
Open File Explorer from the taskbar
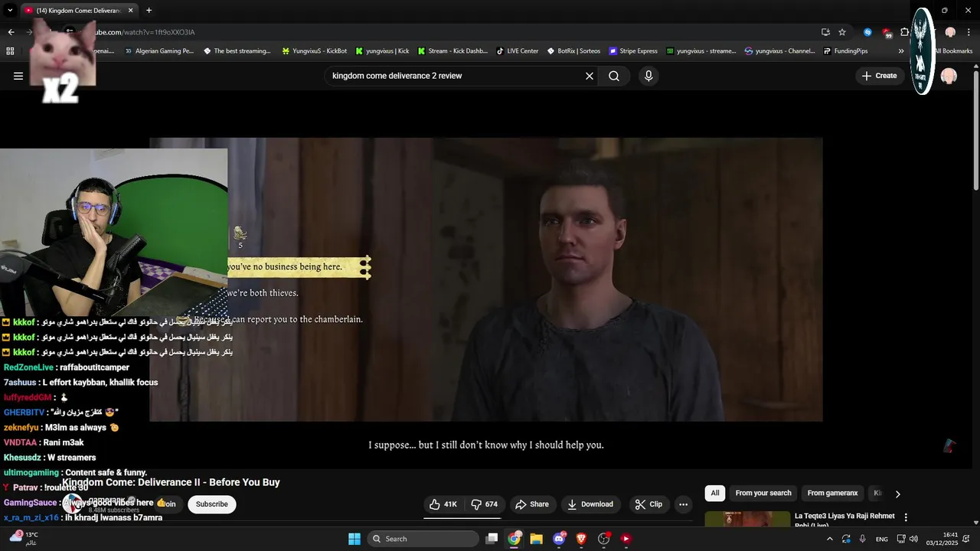tap(536, 539)
